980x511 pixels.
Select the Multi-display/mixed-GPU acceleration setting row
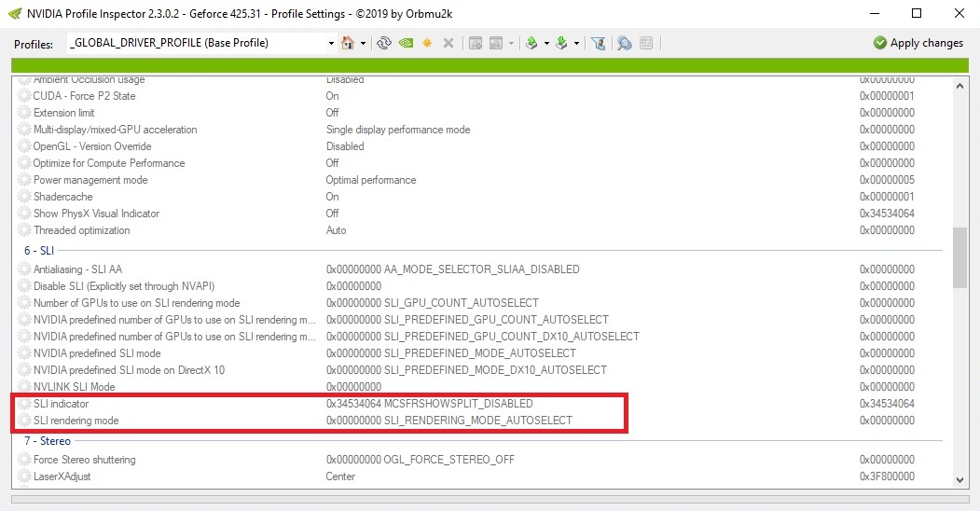point(480,130)
